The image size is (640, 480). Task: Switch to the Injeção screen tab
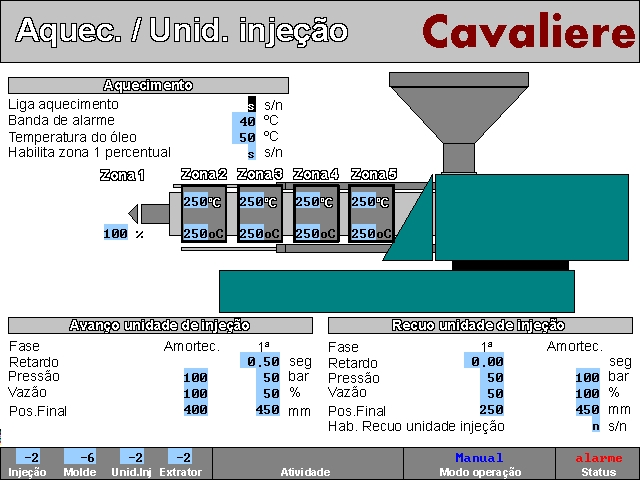click(27, 463)
